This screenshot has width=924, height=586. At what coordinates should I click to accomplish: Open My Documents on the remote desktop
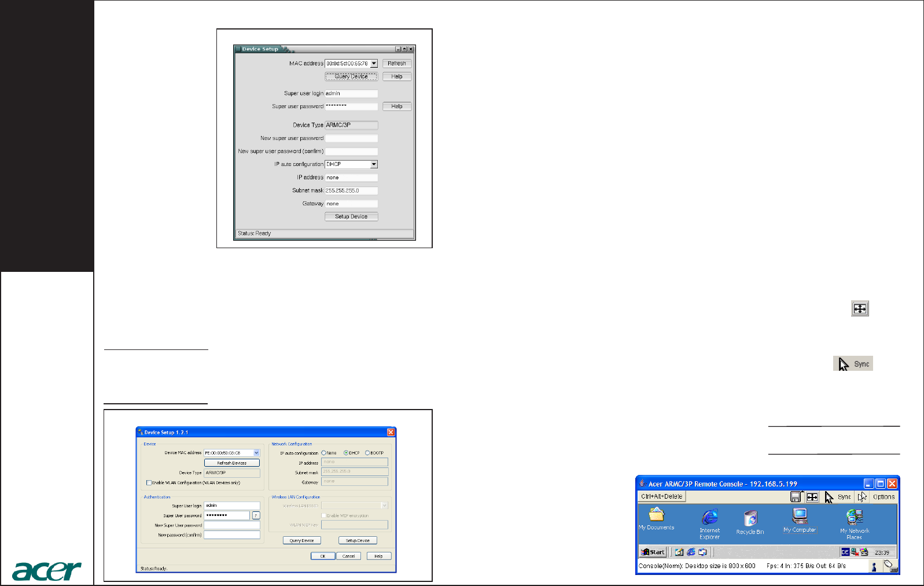656,519
